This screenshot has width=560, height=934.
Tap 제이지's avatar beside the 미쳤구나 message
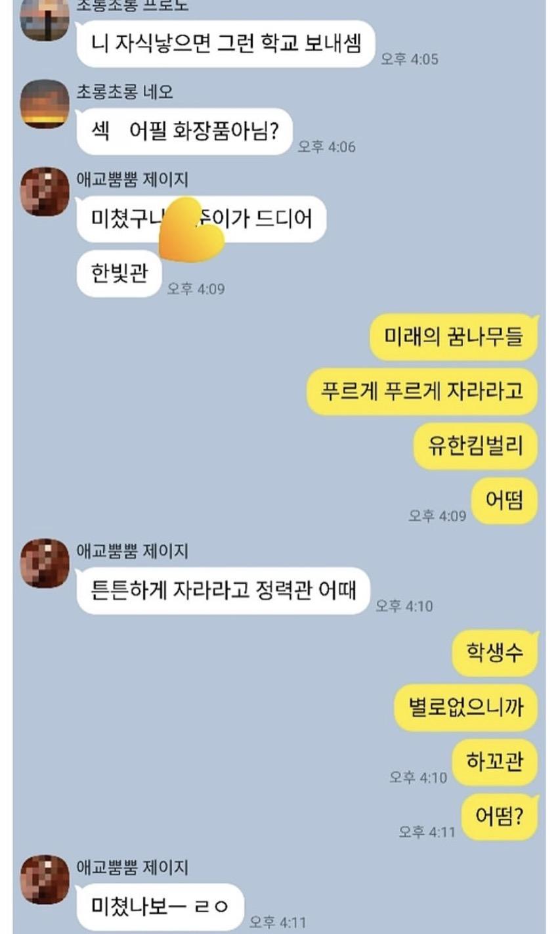pos(45,191)
